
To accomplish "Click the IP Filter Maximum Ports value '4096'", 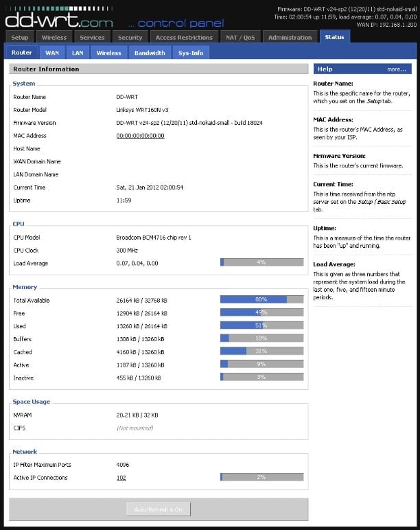I will click(x=123, y=465).
